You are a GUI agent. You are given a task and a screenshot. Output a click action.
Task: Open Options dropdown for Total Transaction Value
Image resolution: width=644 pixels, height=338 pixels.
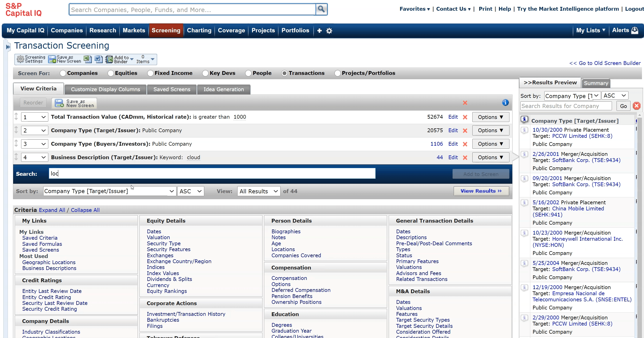tap(490, 117)
